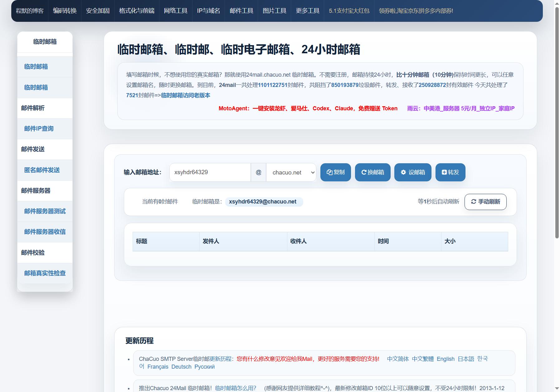Click the 换邮箱 refresh-mailbox button

point(373,172)
